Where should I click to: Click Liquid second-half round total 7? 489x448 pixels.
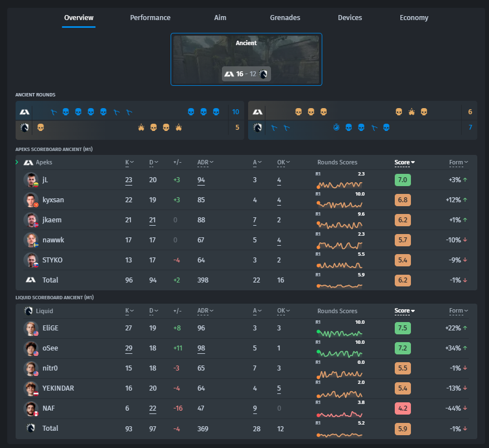coord(470,127)
